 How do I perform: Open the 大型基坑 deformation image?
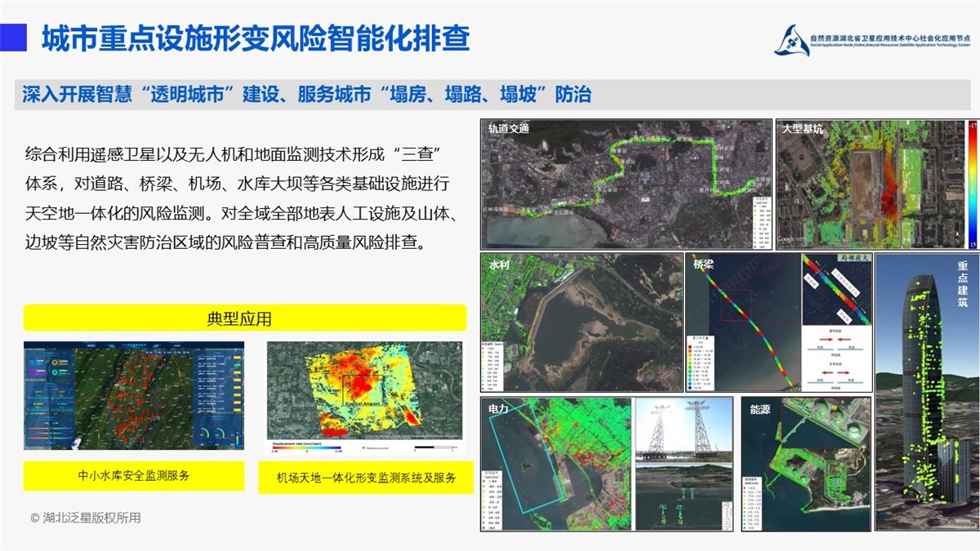tap(876, 184)
